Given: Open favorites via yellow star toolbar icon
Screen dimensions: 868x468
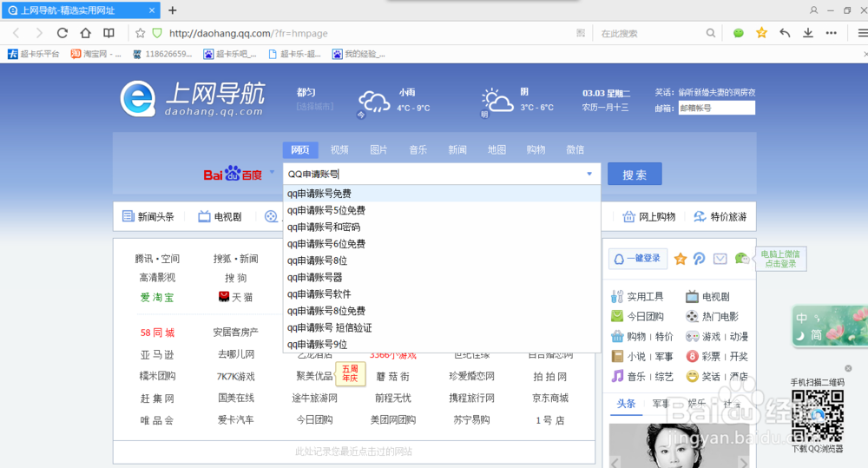Looking at the screenshot, I should pos(762,33).
